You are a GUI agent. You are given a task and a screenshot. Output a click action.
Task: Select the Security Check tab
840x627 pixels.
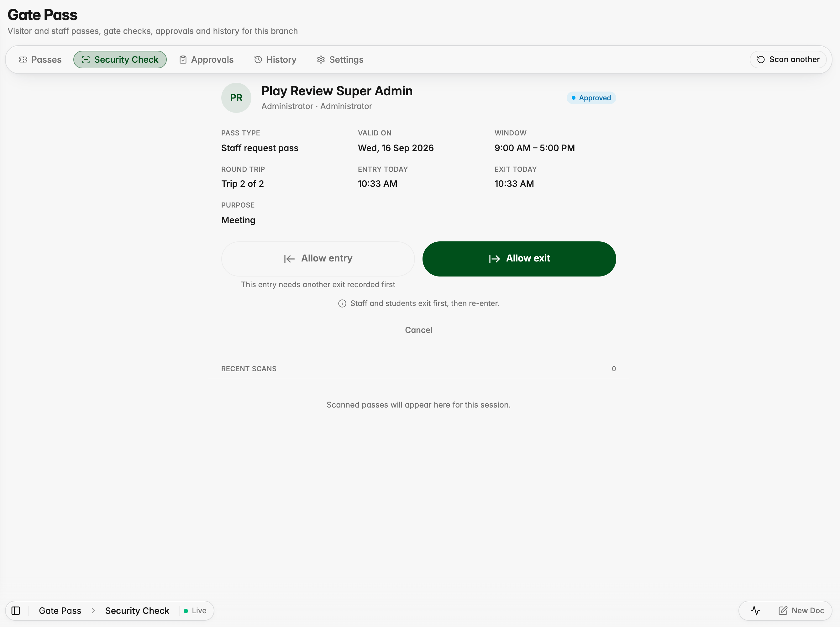point(120,60)
